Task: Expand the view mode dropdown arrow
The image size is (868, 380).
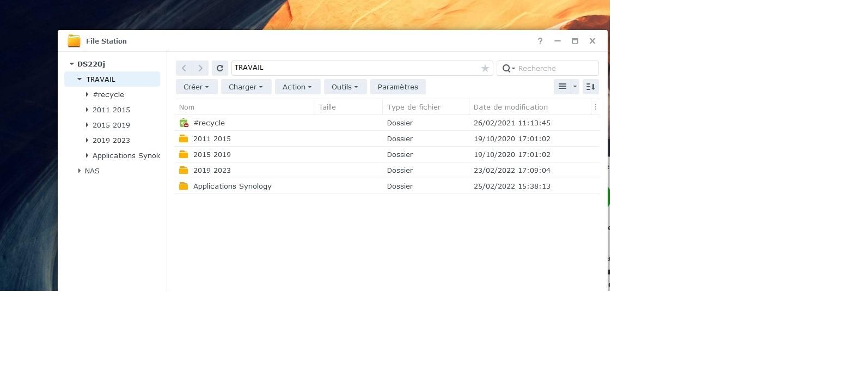Action: pyautogui.click(x=574, y=87)
